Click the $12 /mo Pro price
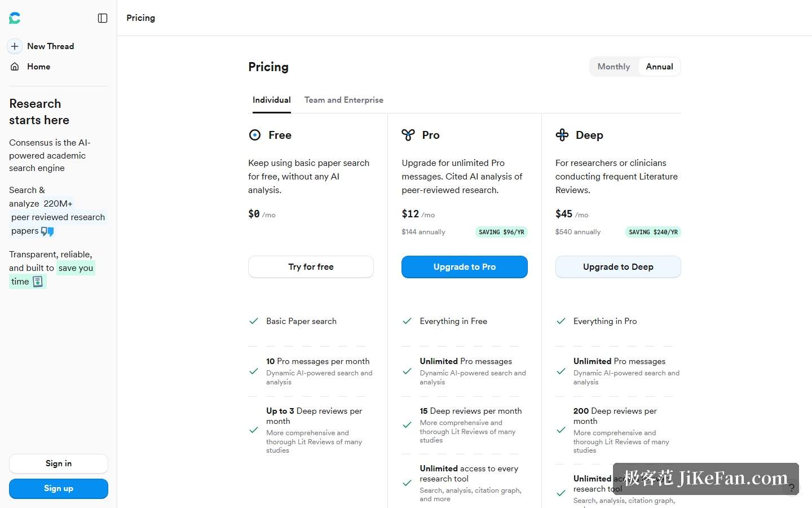The height and width of the screenshot is (508, 812). coord(418,214)
